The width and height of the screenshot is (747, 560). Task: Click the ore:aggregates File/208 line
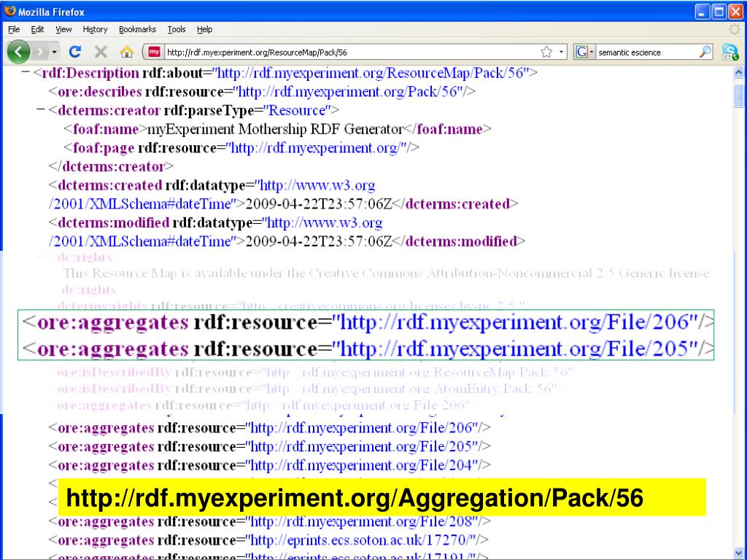269,521
